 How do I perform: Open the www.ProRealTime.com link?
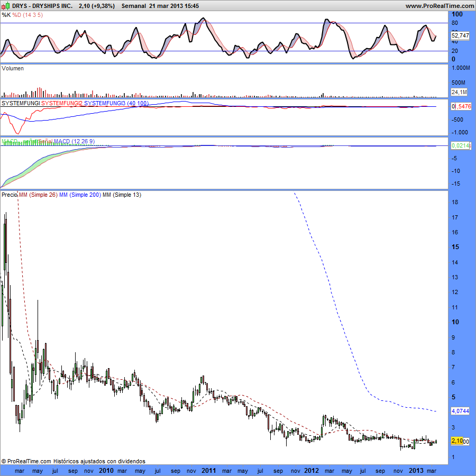pyautogui.click(x=440, y=6)
